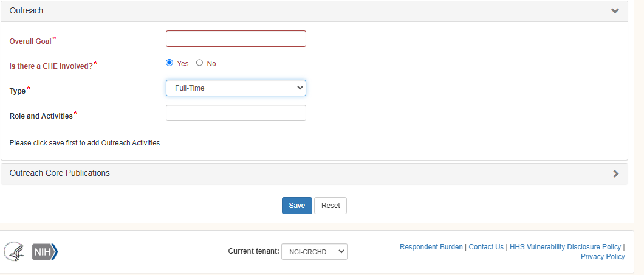Expand the Outreach Core Publications section
The image size is (644, 275).
pos(60,173)
